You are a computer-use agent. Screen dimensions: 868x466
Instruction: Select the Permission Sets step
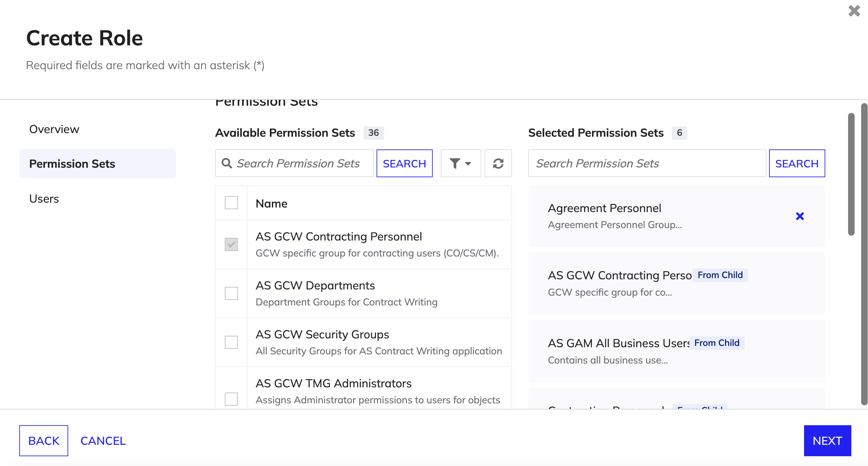point(97,163)
